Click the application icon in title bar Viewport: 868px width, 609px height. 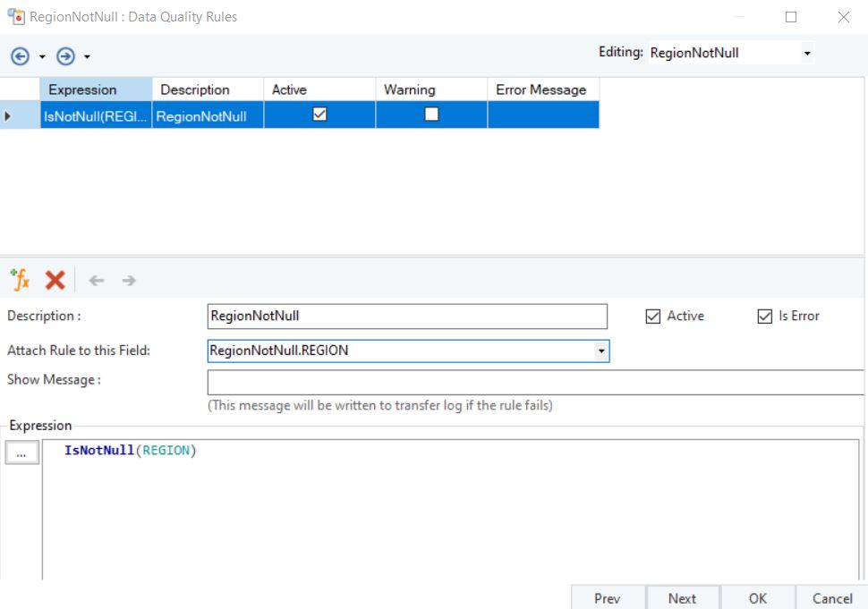pos(15,16)
